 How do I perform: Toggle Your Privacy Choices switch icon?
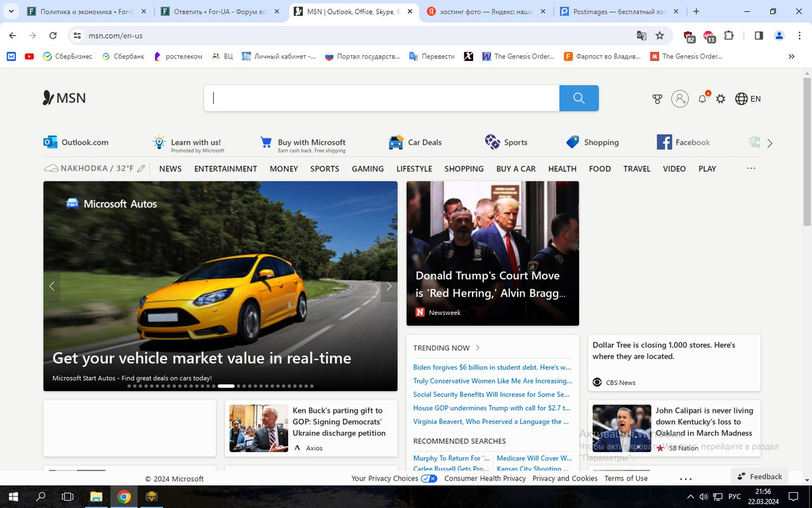[429, 478]
